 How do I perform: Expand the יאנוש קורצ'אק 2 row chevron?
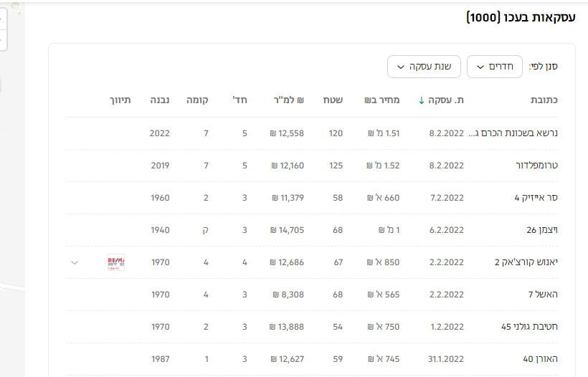75,262
